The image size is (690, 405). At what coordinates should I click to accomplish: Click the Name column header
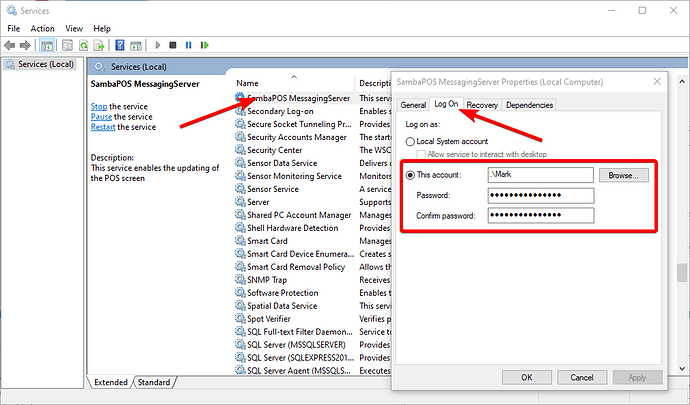pos(293,83)
